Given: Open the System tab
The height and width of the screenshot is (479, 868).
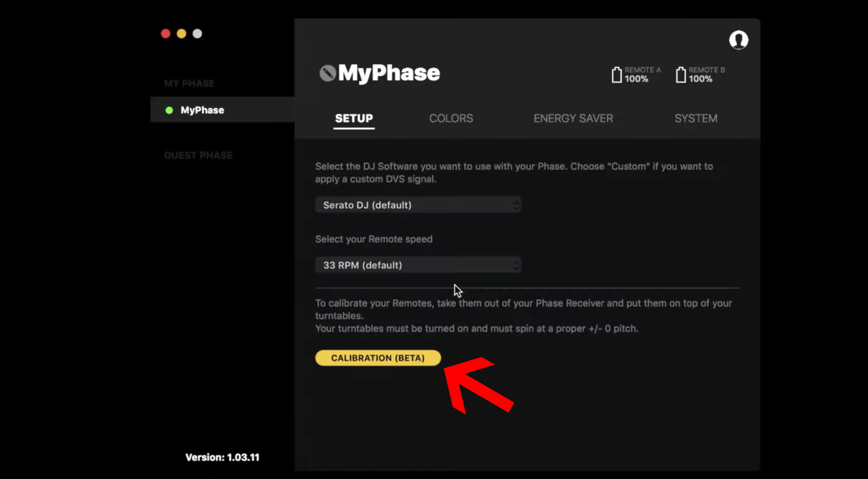Looking at the screenshot, I should (696, 119).
